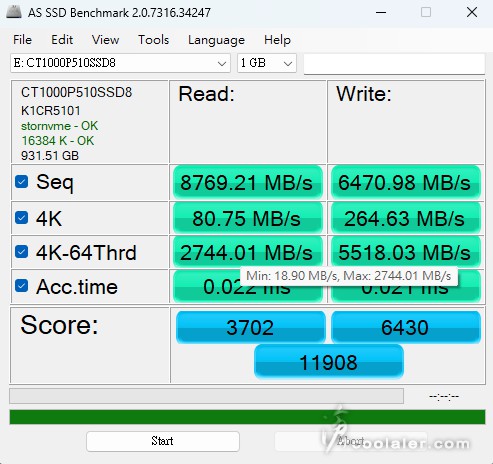Minimize the AS SSD Benchmark window

pyautogui.click(x=381, y=13)
